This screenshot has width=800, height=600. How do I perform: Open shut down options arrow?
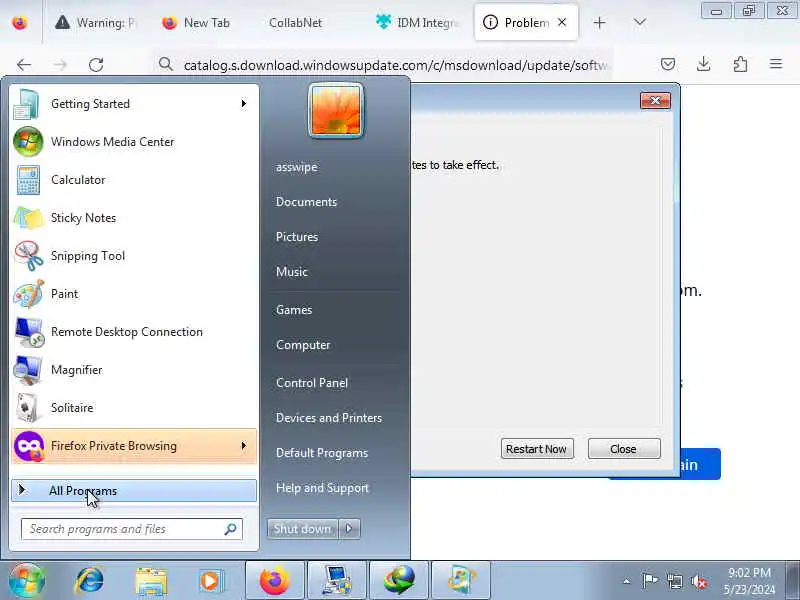(349, 529)
